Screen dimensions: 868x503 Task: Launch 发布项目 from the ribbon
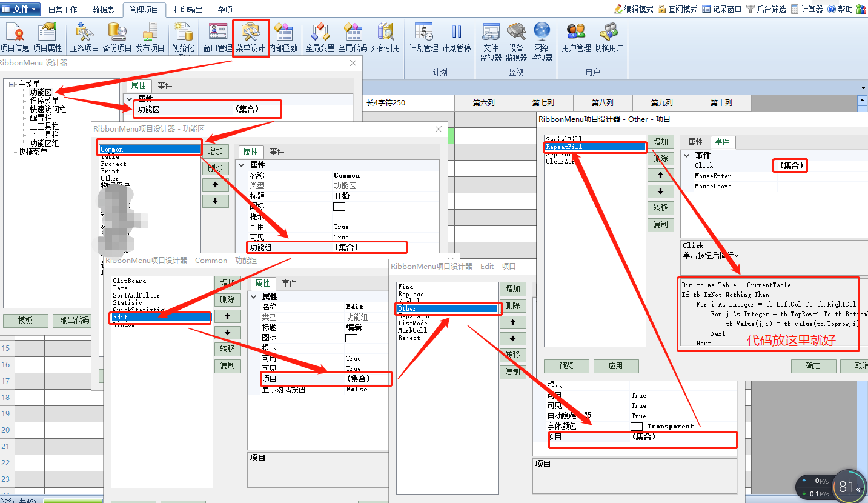(x=150, y=38)
